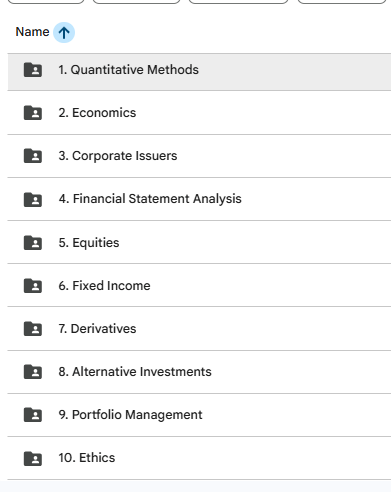Open the 9. Portfolio Management folder
This screenshot has width=391, height=492.
click(130, 415)
